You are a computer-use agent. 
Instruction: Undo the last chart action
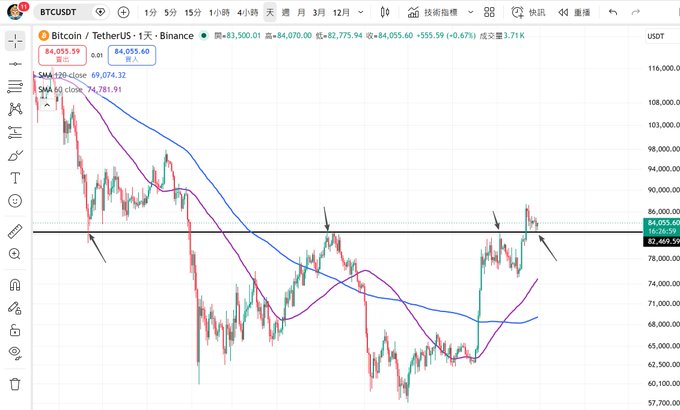tap(613, 13)
